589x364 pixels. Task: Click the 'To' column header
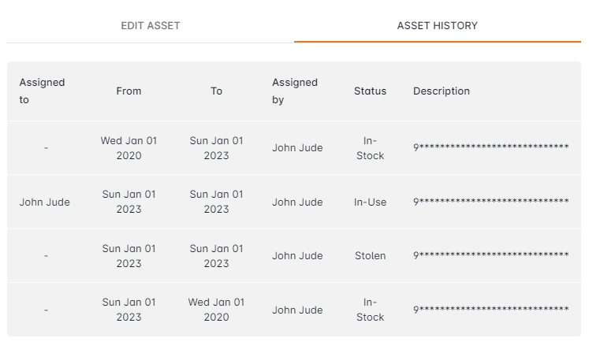tap(216, 91)
